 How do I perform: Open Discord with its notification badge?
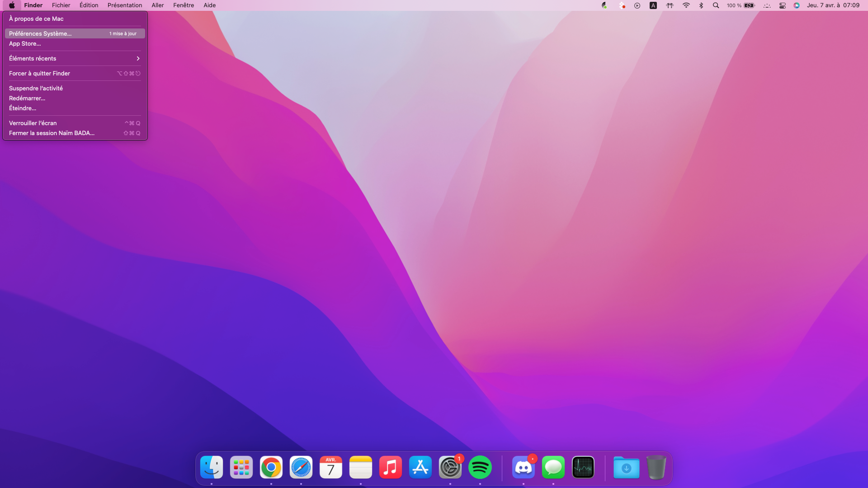click(523, 468)
